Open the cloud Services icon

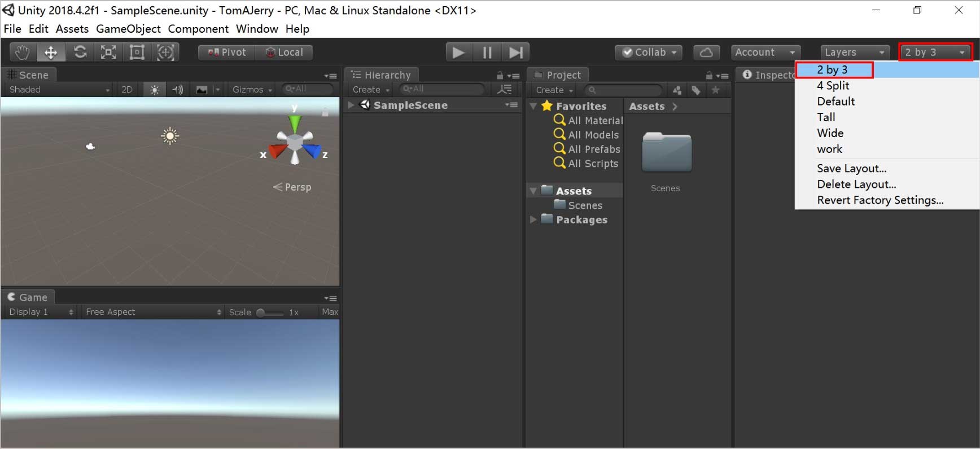(x=706, y=52)
